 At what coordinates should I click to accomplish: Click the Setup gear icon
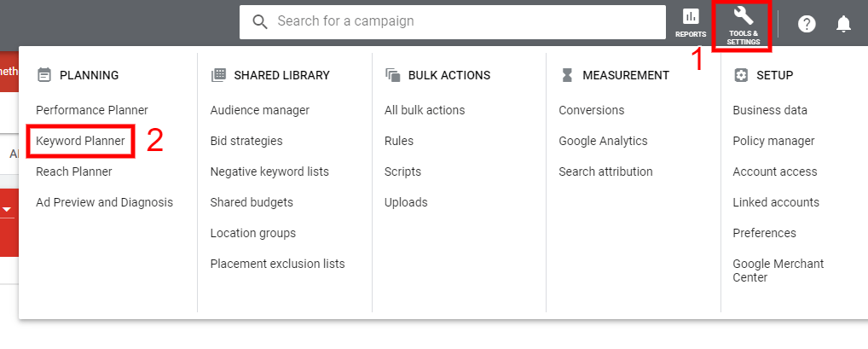(x=740, y=75)
